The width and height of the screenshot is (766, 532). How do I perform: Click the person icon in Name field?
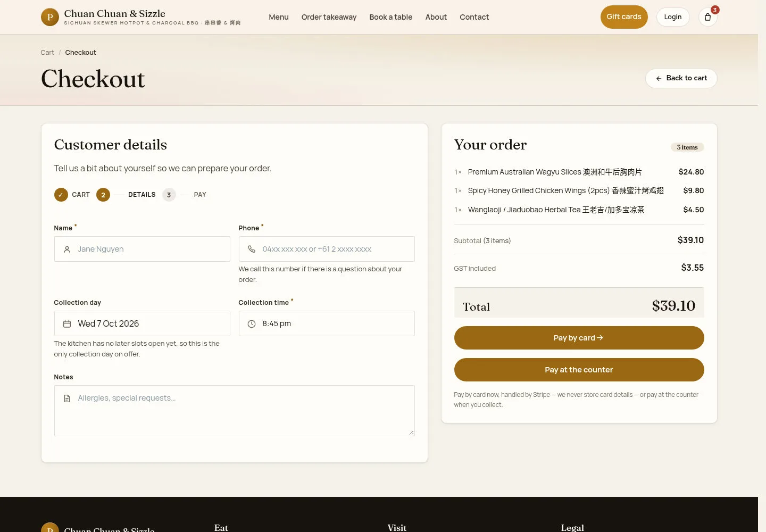(67, 249)
